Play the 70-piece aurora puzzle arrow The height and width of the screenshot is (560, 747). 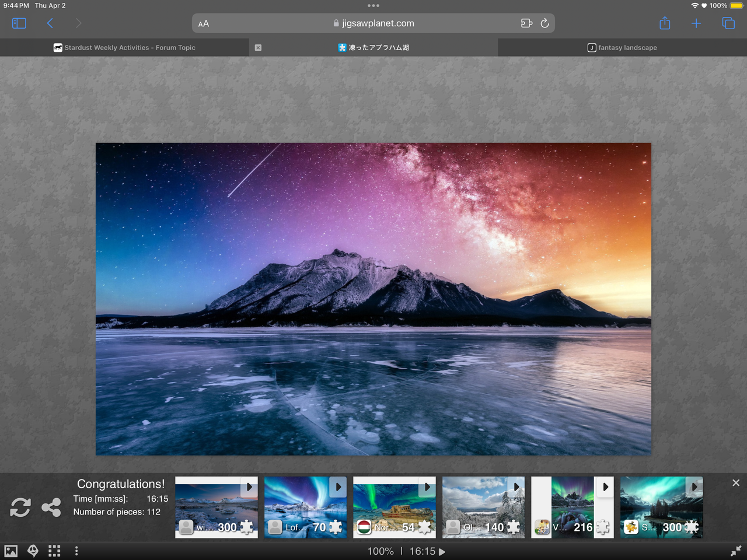click(338, 487)
